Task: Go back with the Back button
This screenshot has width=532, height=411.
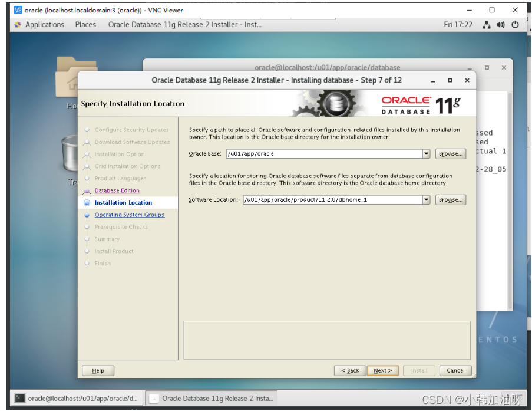Action: (350, 370)
